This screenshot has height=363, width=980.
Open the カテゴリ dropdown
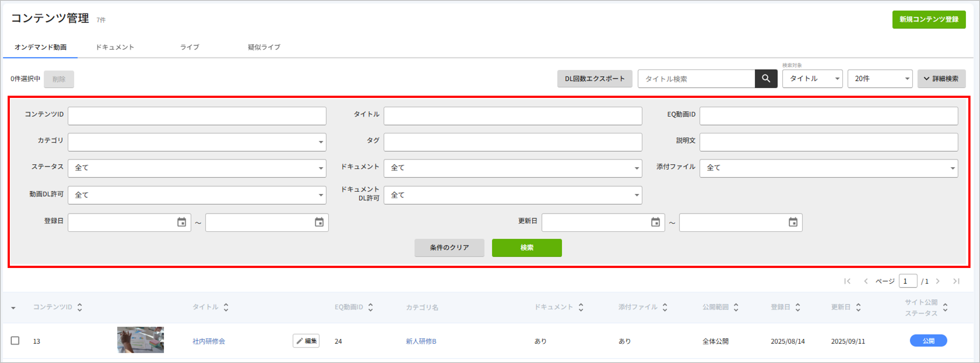tap(197, 142)
